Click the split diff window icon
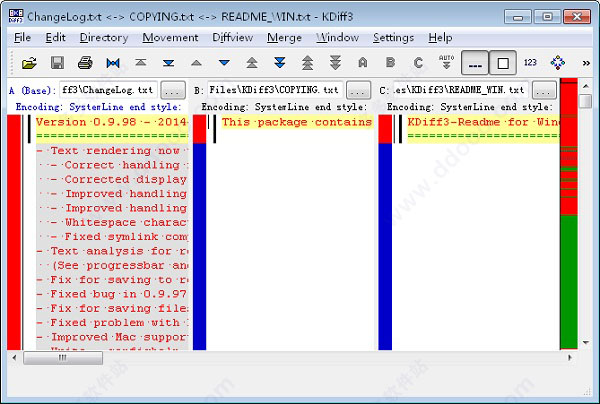 point(558,62)
